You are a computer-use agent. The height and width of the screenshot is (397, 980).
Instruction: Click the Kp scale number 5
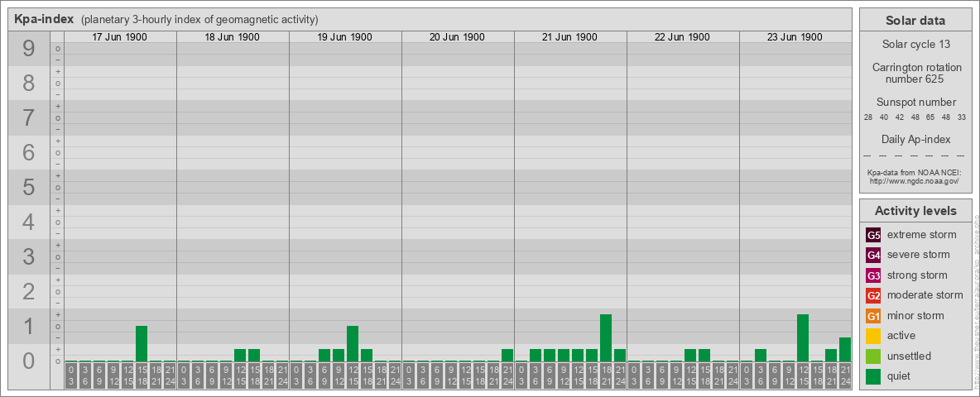tap(28, 187)
